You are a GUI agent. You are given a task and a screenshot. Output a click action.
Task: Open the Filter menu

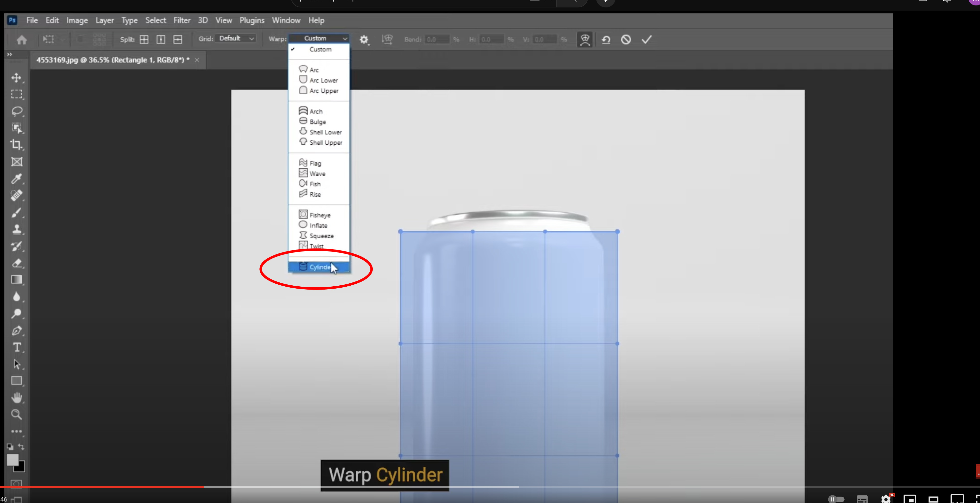point(182,20)
